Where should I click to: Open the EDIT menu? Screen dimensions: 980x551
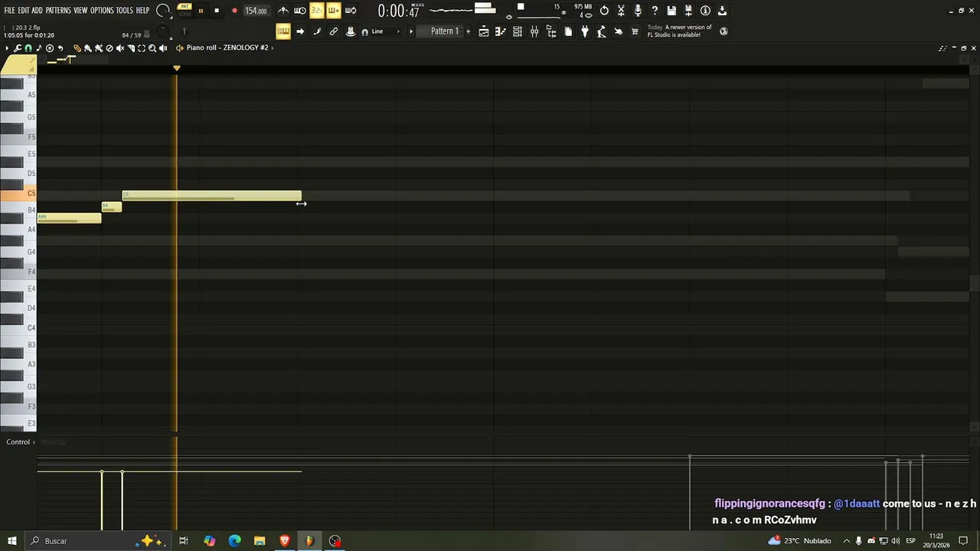(x=24, y=11)
